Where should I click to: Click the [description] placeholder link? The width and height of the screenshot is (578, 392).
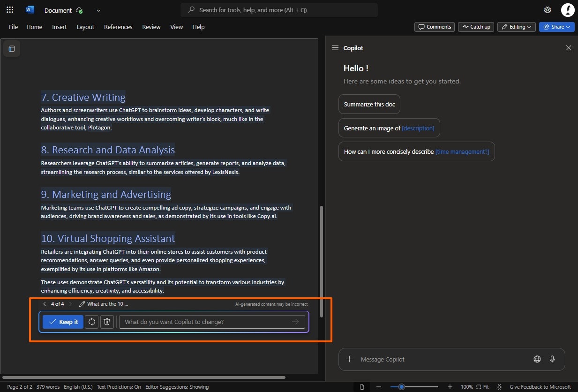tap(418, 128)
